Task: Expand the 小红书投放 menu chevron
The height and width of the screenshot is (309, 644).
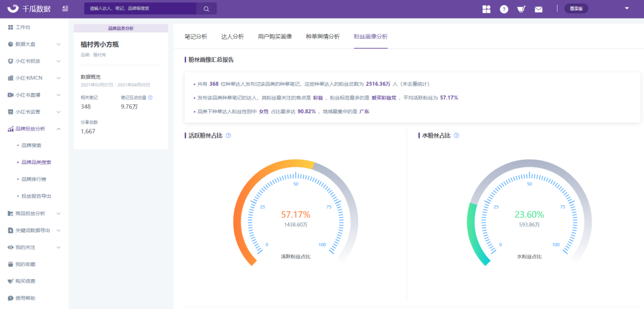Action: [x=58, y=61]
